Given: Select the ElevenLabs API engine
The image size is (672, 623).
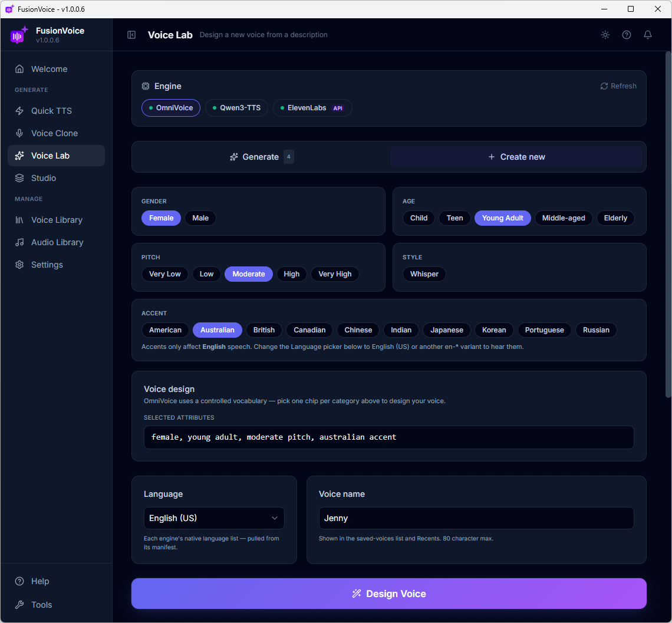Looking at the screenshot, I should pyautogui.click(x=312, y=108).
